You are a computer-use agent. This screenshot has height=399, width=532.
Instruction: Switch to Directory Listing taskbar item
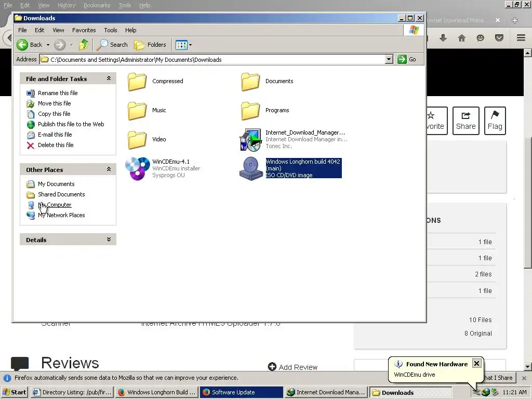coord(72,392)
